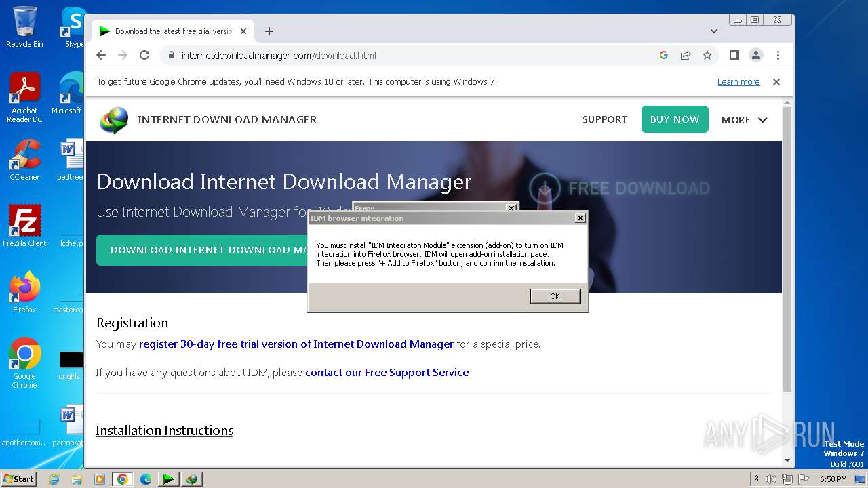Click the volume tray icon
The width and height of the screenshot is (868, 488).
(771, 479)
